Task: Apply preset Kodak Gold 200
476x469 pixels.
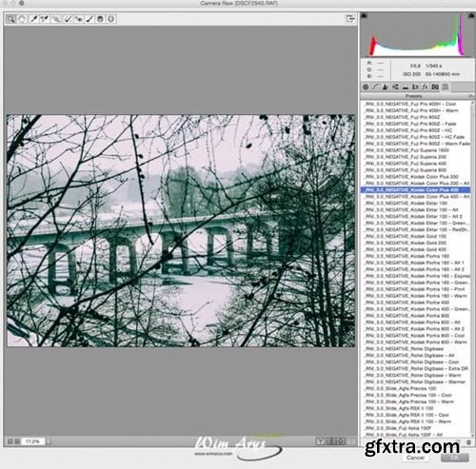Action: pyautogui.click(x=416, y=243)
